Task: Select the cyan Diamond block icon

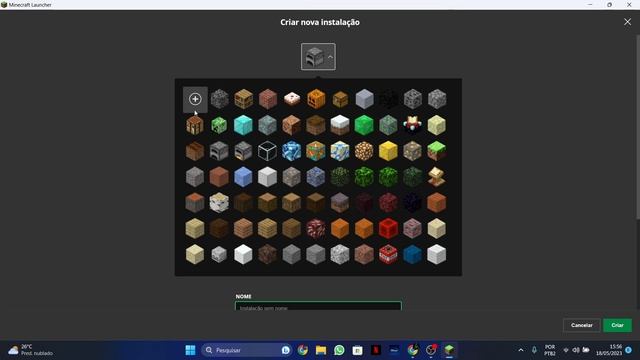Action: (243, 125)
